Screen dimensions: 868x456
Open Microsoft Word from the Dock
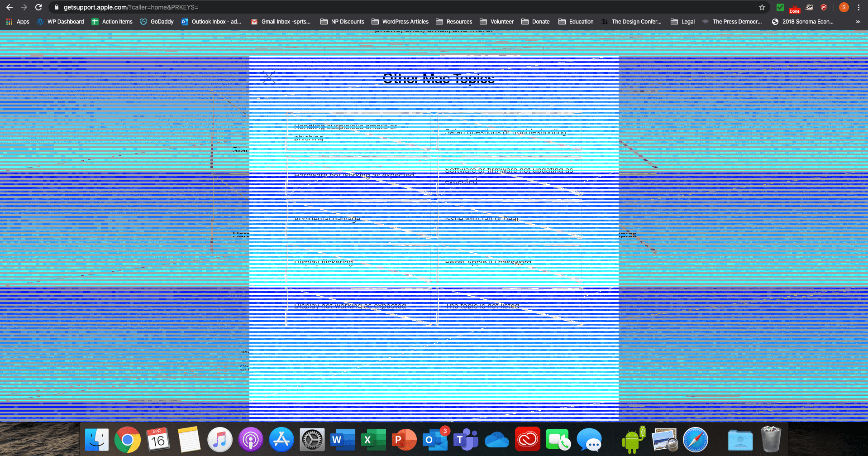click(343, 439)
